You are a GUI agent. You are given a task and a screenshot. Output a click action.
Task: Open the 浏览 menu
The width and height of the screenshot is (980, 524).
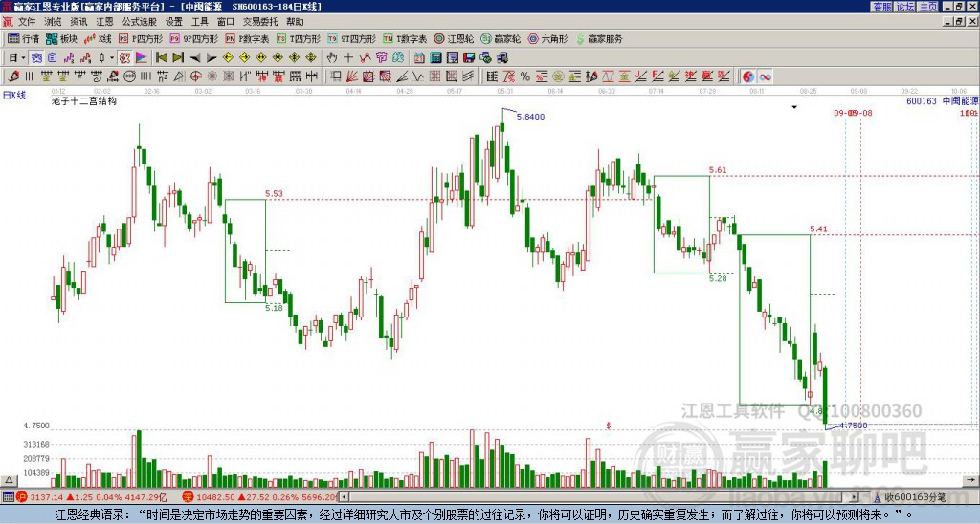pyautogui.click(x=53, y=22)
